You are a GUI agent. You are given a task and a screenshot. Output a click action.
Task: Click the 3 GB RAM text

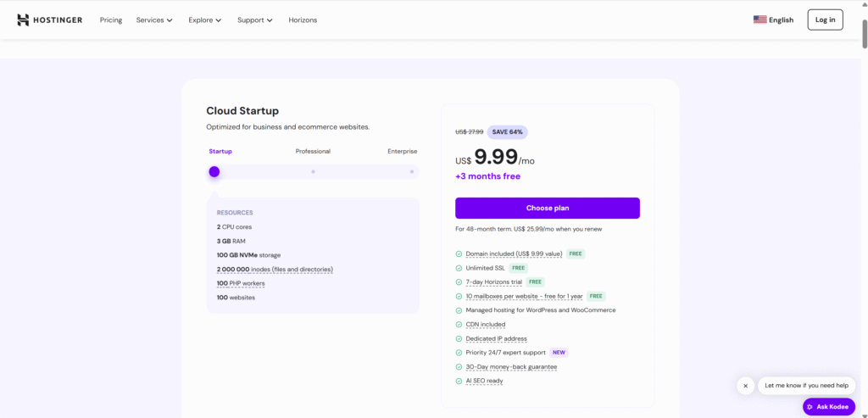tap(231, 242)
